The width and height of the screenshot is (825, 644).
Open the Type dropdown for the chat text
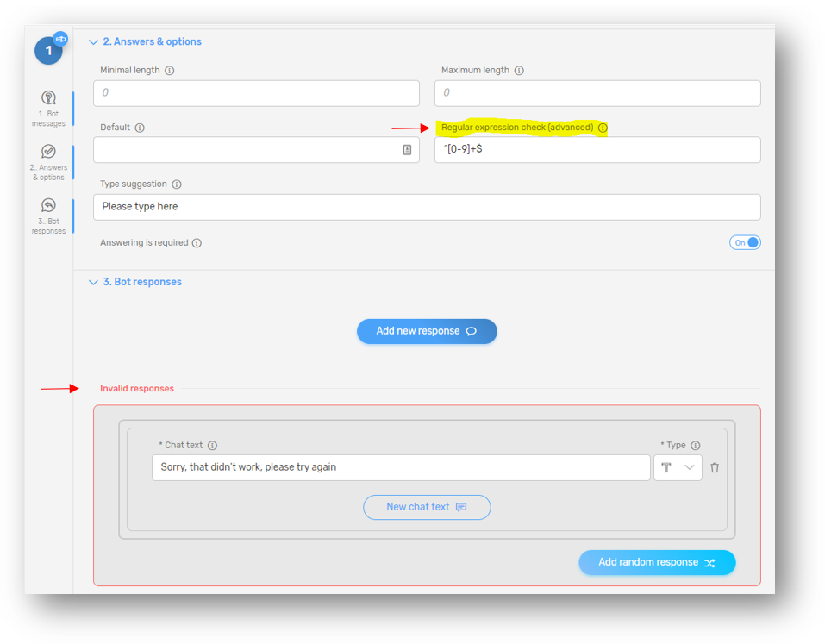tap(688, 467)
